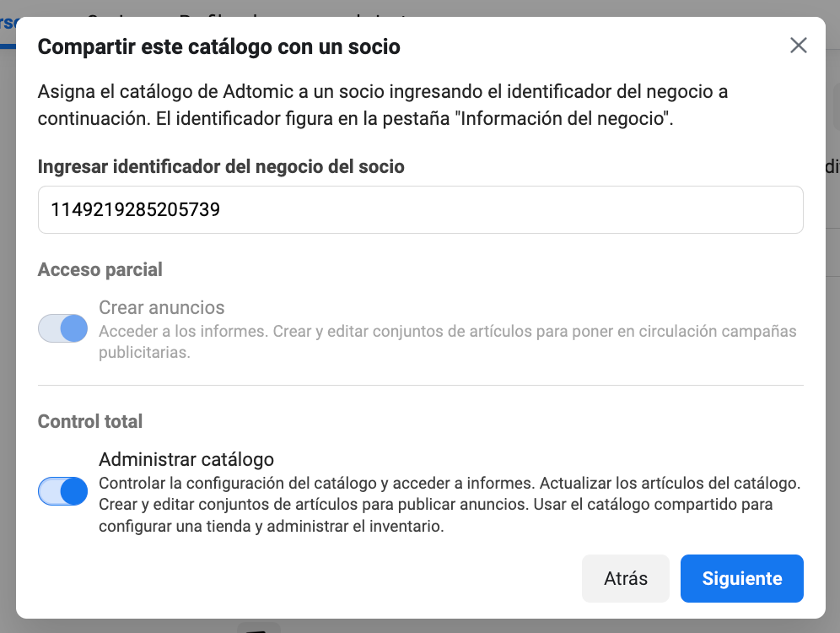The height and width of the screenshot is (633, 840).
Task: Select the Crear anuncios option label
Action: [162, 308]
